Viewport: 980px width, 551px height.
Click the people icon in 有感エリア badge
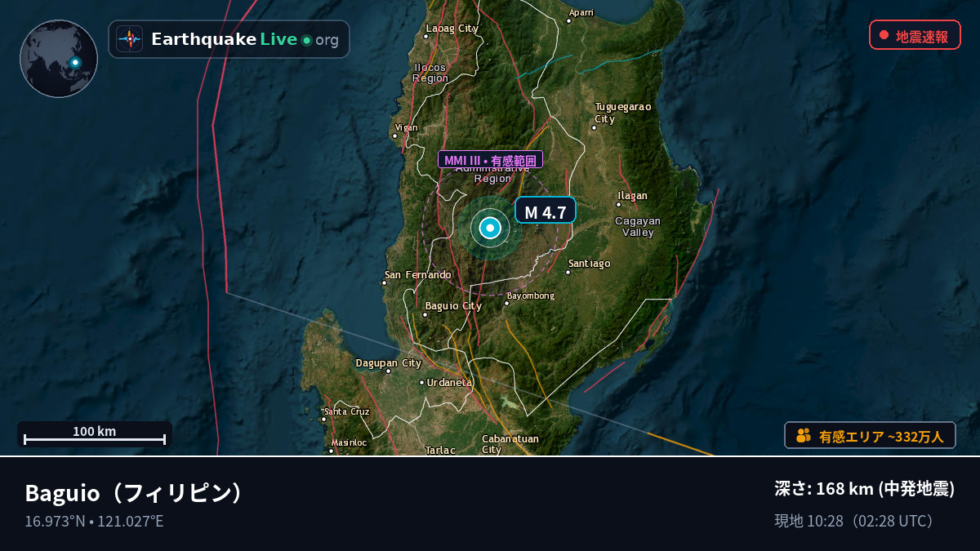click(x=804, y=436)
